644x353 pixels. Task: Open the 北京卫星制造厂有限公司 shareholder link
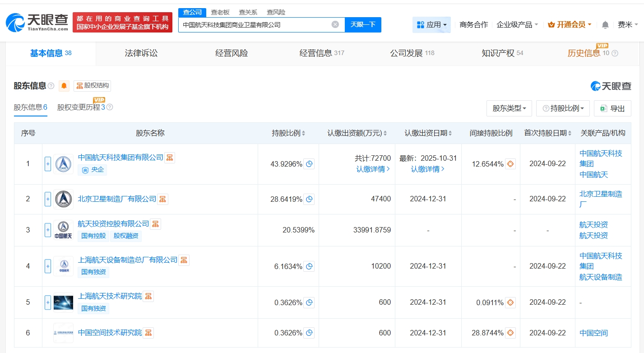coord(117,199)
